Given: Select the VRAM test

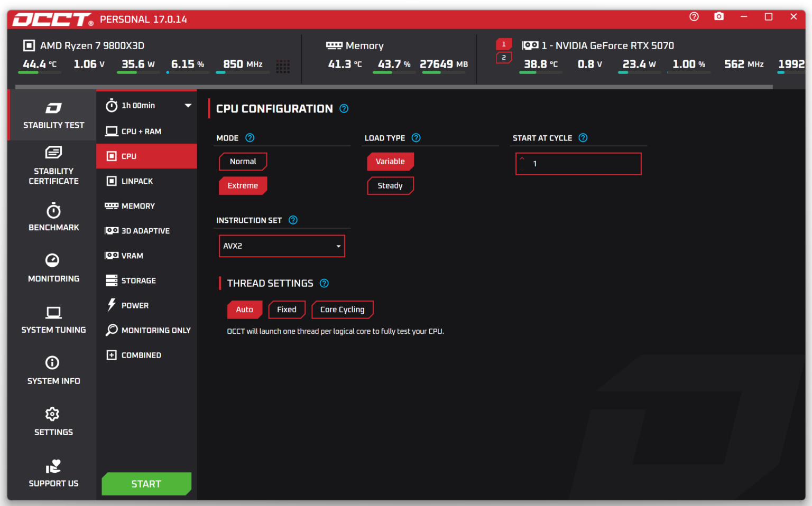Looking at the screenshot, I should tap(146, 256).
